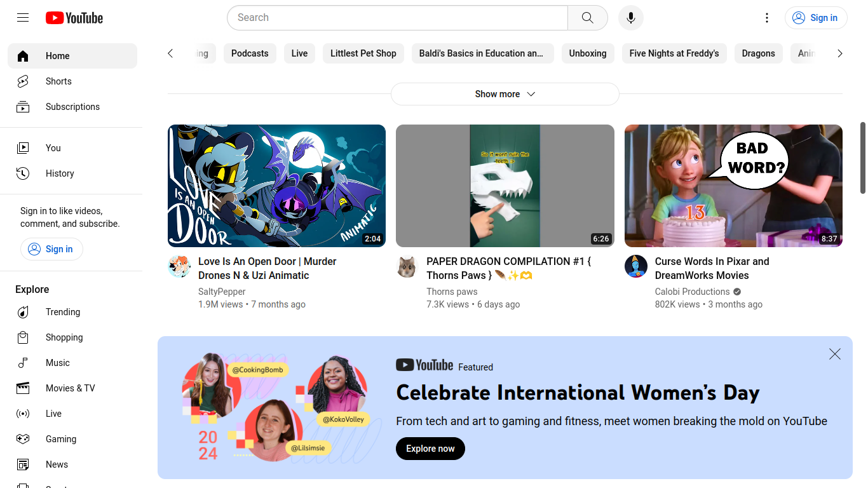Click Explore now button
868x488 pixels.
coord(430,449)
